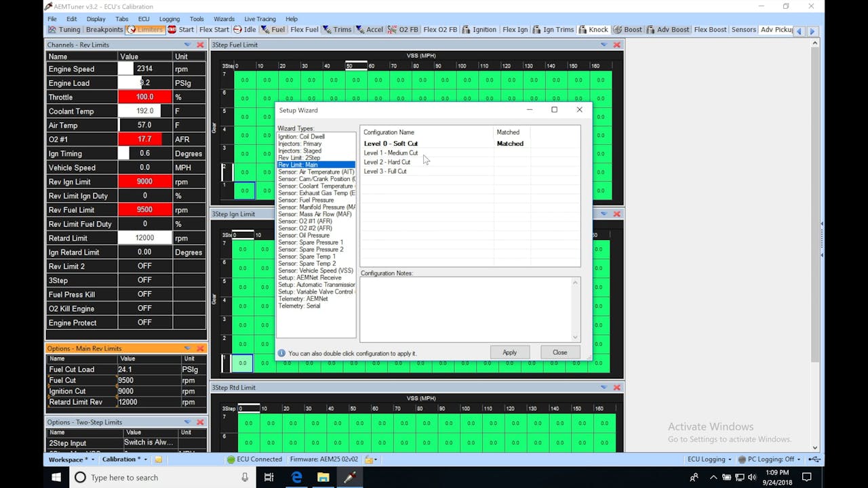Image resolution: width=868 pixels, height=488 pixels.
Task: Collapse the Channels - Rev Limits panel
Action: [x=189, y=44]
